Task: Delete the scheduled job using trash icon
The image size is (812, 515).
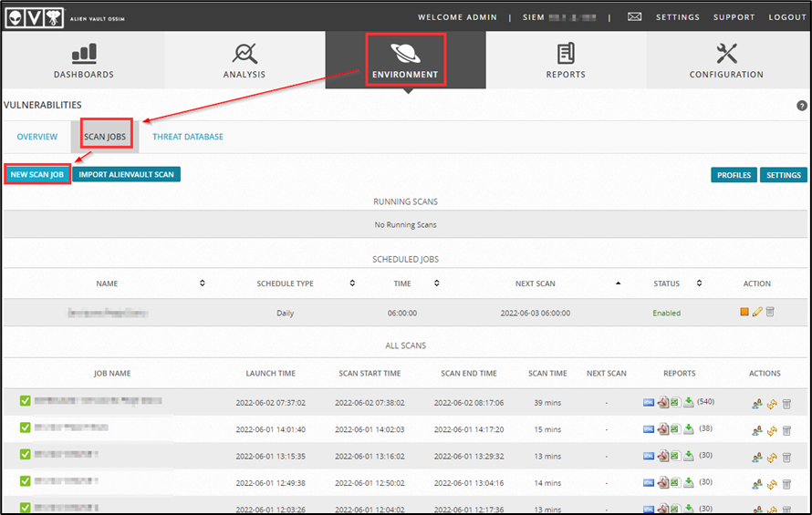Action: click(x=770, y=313)
